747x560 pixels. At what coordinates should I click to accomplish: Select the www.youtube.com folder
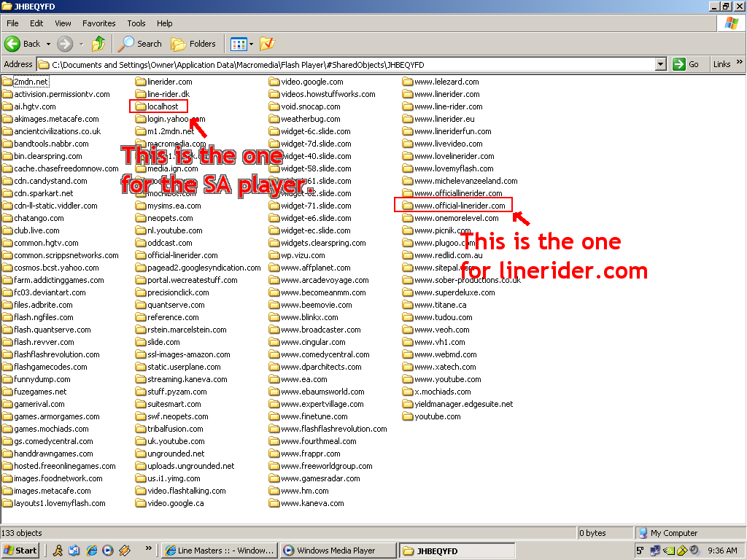coord(441,379)
